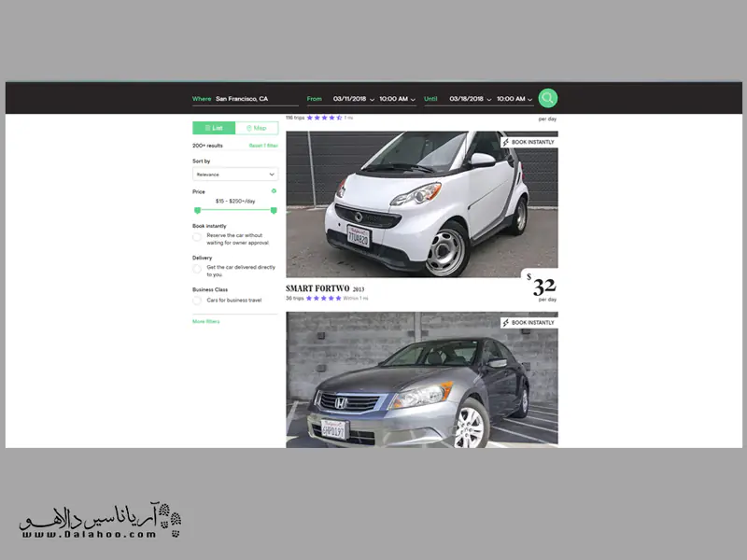Click the map pin icon

pyautogui.click(x=248, y=128)
